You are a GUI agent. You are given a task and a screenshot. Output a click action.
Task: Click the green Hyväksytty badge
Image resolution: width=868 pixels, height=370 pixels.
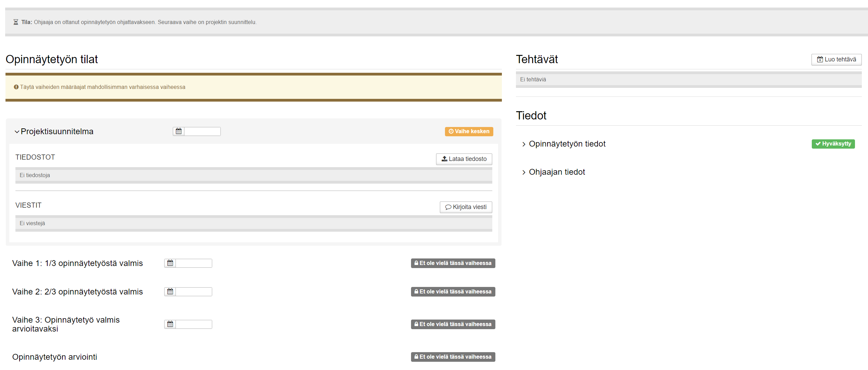[833, 144]
